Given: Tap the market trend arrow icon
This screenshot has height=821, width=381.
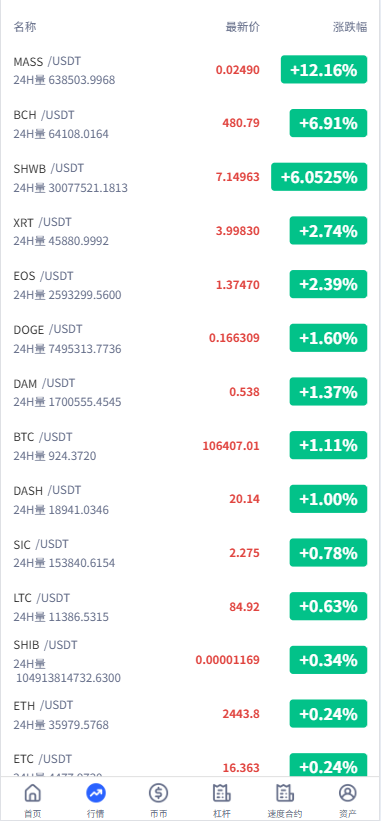Looking at the screenshot, I should pyautogui.click(x=96, y=793).
